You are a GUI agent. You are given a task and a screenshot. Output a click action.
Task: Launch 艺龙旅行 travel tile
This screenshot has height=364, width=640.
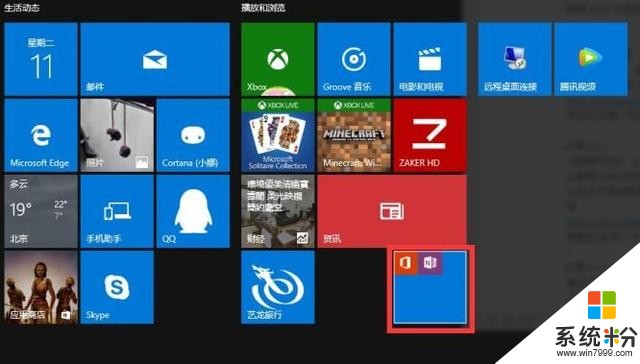[278, 287]
